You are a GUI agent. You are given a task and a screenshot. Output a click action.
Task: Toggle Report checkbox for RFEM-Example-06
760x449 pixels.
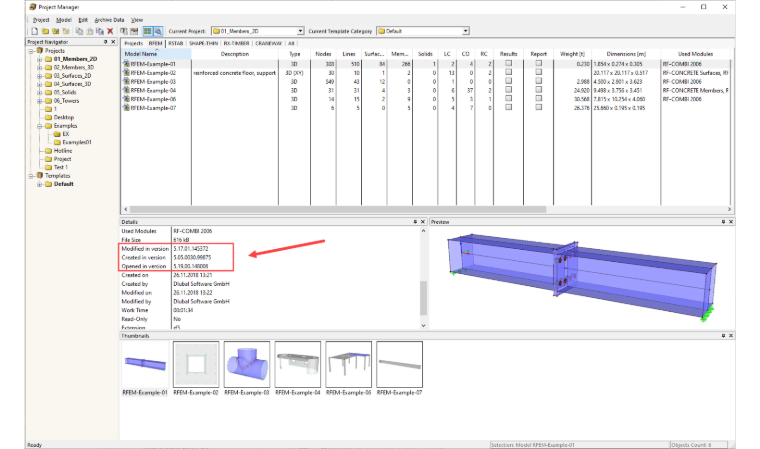[x=538, y=98]
